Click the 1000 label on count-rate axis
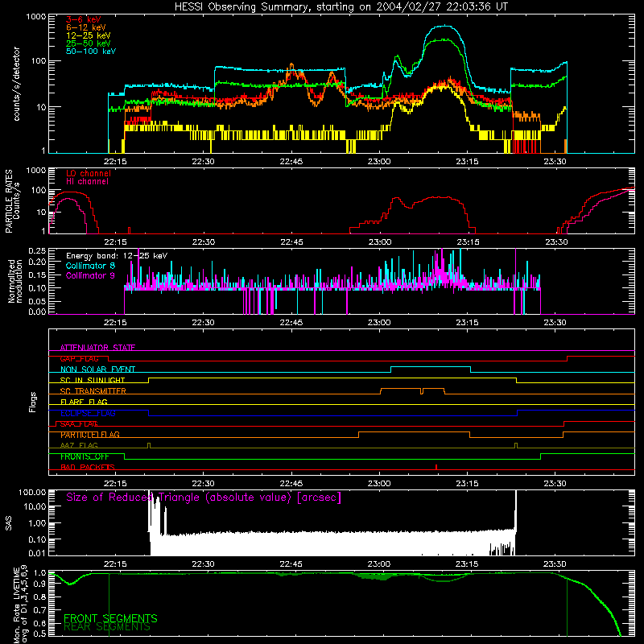This screenshot has width=644, height=644. pos(36,17)
